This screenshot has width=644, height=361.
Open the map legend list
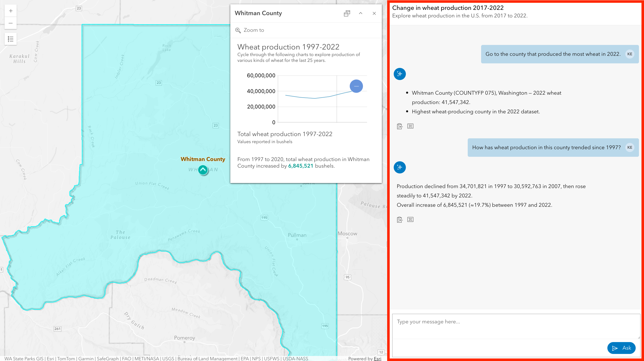point(10,39)
